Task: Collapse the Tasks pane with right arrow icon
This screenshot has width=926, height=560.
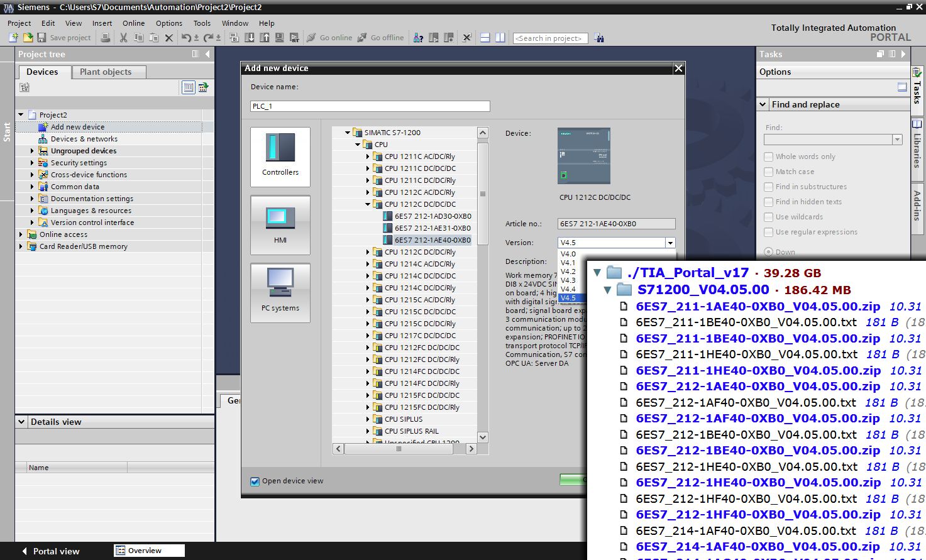Action: (903, 54)
